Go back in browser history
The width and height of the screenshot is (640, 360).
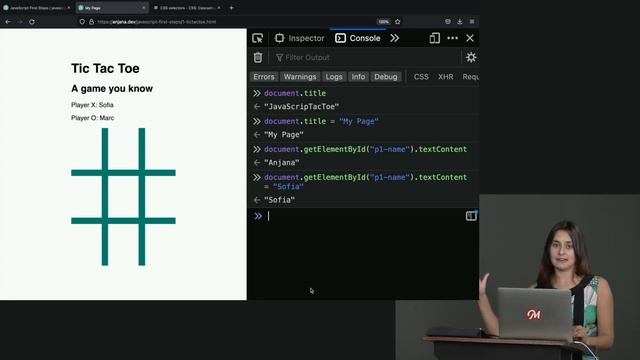8,22
